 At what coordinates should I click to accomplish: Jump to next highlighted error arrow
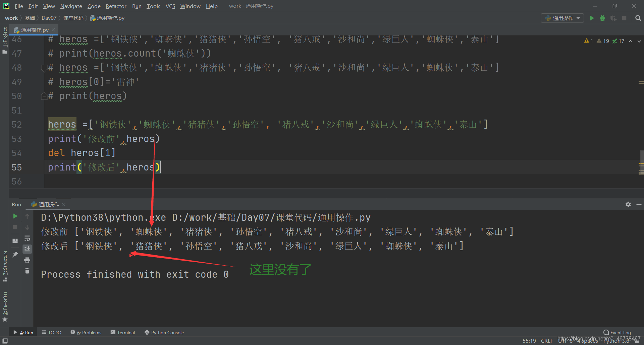coord(639,41)
